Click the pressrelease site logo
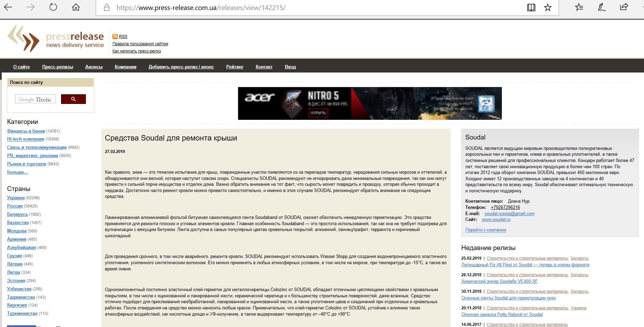 [x=56, y=38]
